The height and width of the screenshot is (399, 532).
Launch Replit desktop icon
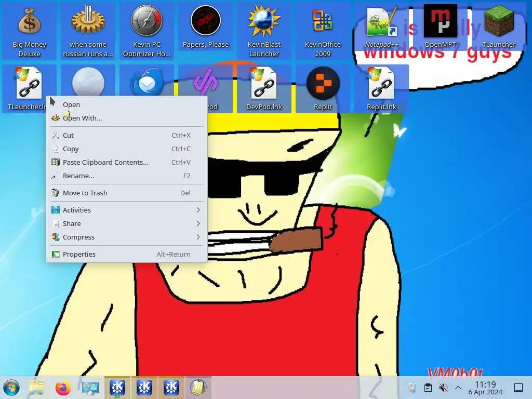click(x=323, y=89)
